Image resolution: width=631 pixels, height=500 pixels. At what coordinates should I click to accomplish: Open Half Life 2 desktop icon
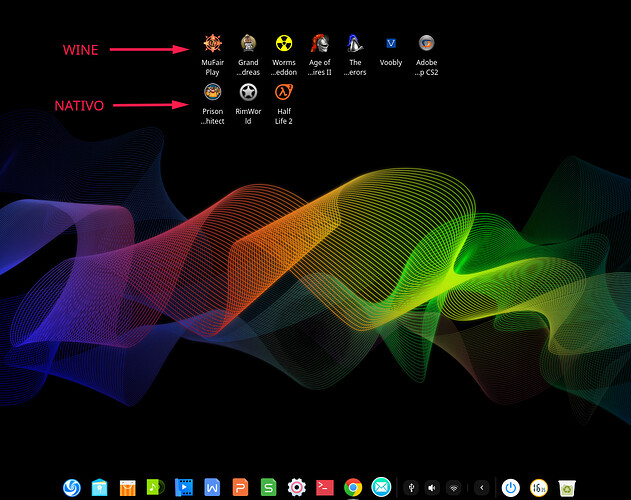pos(284,91)
